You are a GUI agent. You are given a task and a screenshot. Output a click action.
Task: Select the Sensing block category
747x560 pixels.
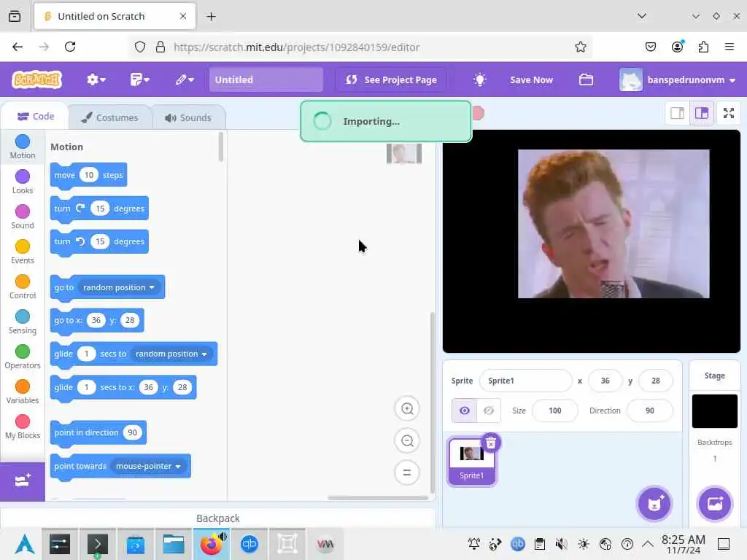coord(23,322)
